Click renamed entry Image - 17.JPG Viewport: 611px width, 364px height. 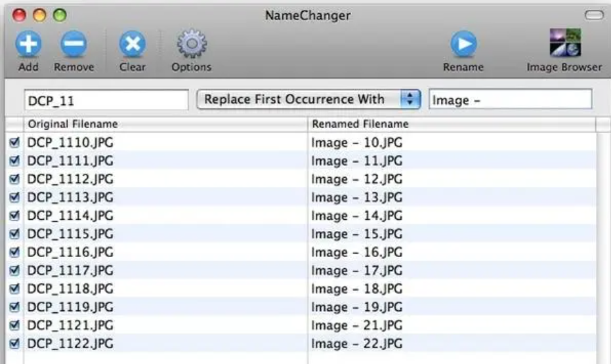[356, 271]
